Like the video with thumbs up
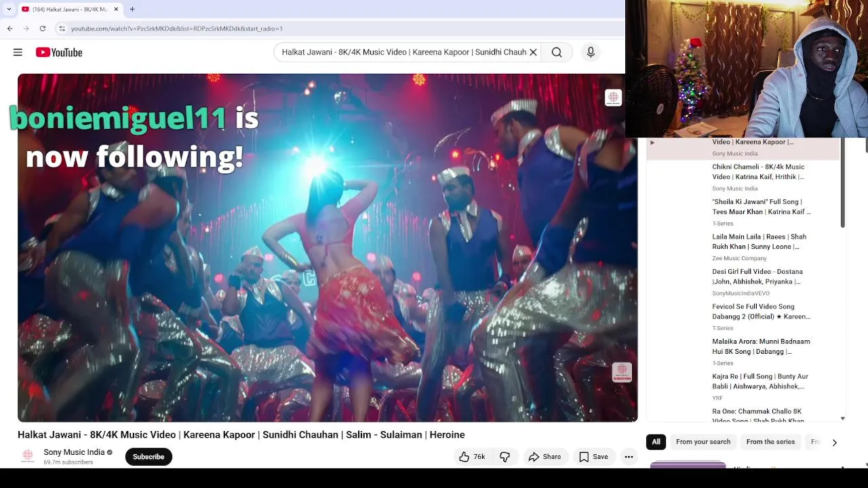Screen dimensions: 868x488 tap(472, 457)
